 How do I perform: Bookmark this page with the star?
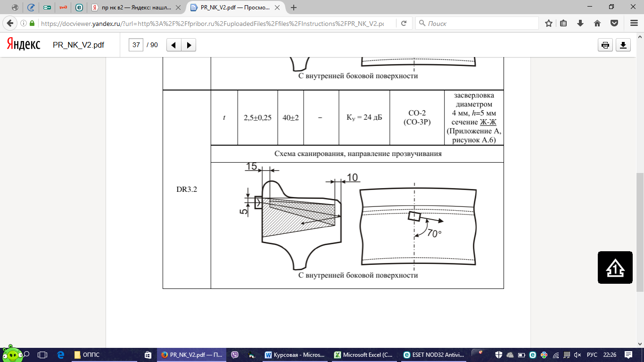tap(549, 23)
